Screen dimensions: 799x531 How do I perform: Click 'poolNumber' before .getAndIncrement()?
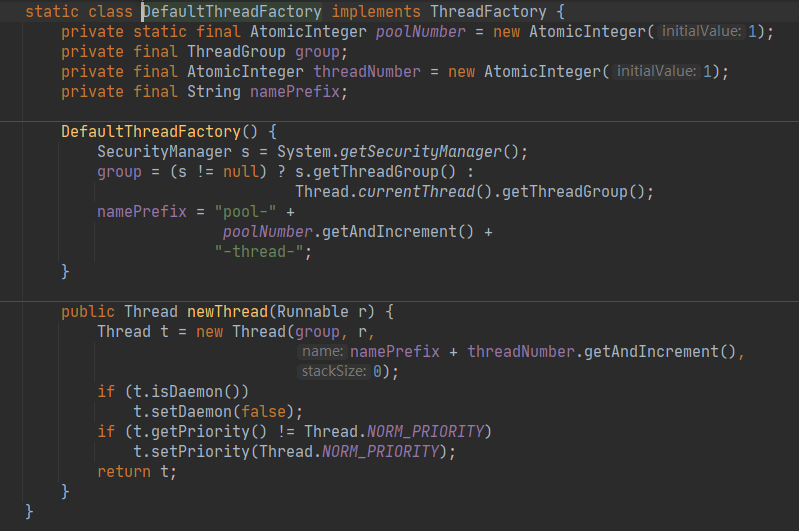(268, 232)
